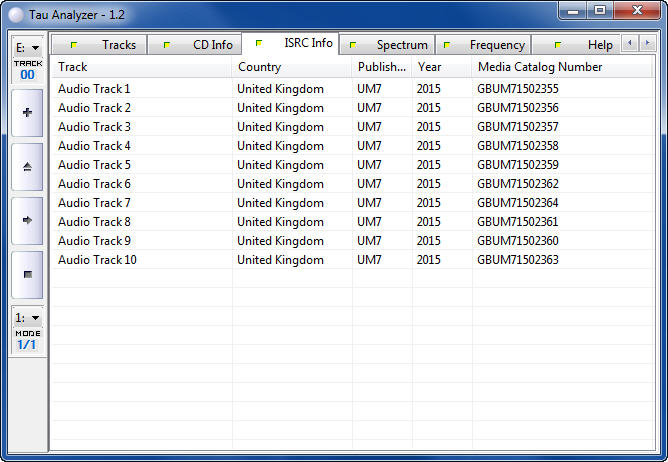668x462 pixels.
Task: Click the Tau Analyzer title bar icon
Action: [x=16, y=14]
